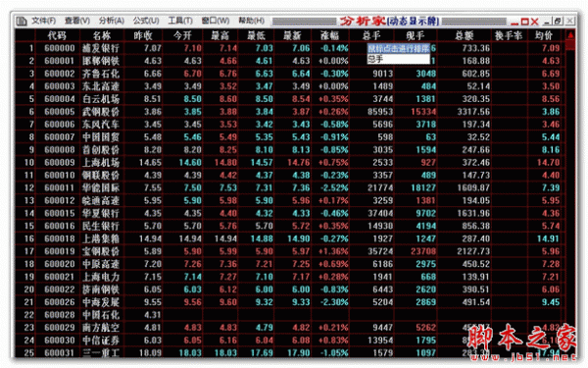Open the 帮助(H) menu
The height and width of the screenshot is (368, 588).
(x=251, y=21)
